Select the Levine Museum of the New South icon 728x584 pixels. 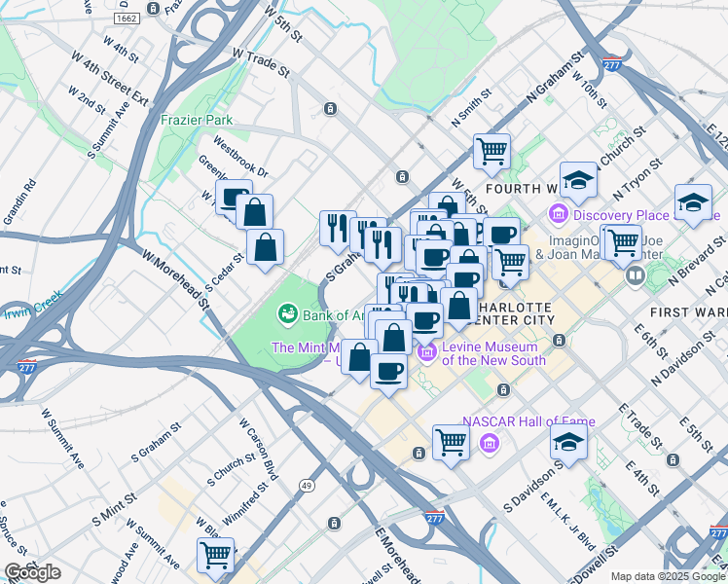(x=427, y=352)
